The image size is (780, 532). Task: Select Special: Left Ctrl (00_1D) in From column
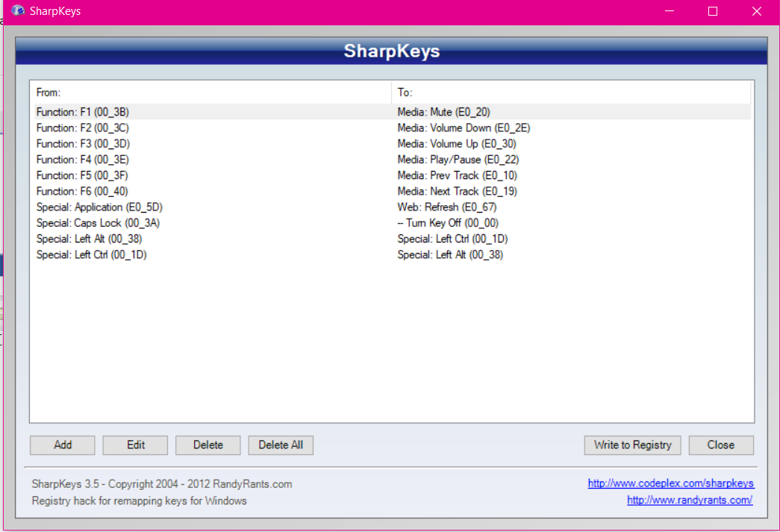click(x=92, y=255)
